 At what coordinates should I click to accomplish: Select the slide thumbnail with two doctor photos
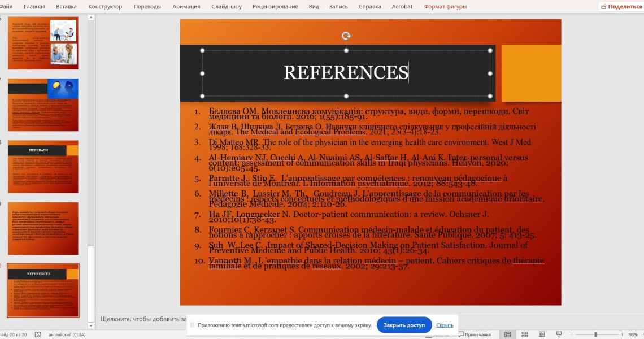click(43, 43)
